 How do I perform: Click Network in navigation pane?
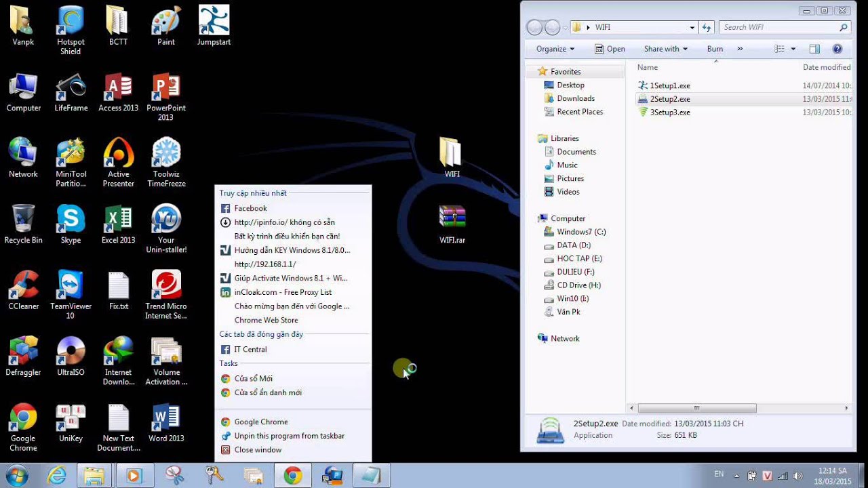[x=565, y=338]
